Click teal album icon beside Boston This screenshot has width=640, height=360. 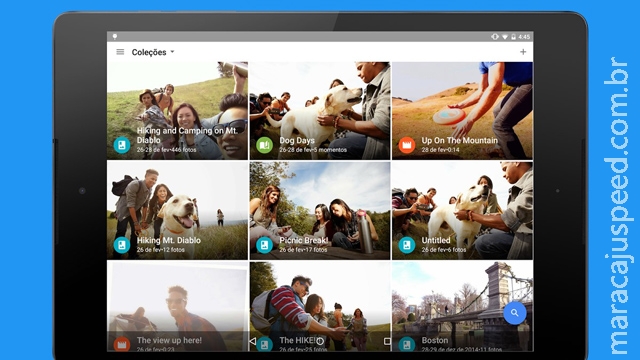[x=407, y=344]
